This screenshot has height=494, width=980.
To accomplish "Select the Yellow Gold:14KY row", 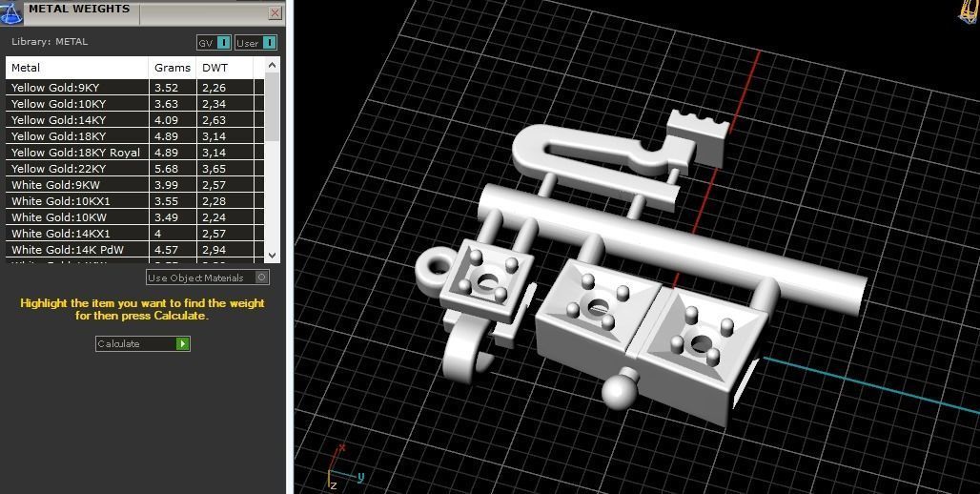I will (135, 120).
